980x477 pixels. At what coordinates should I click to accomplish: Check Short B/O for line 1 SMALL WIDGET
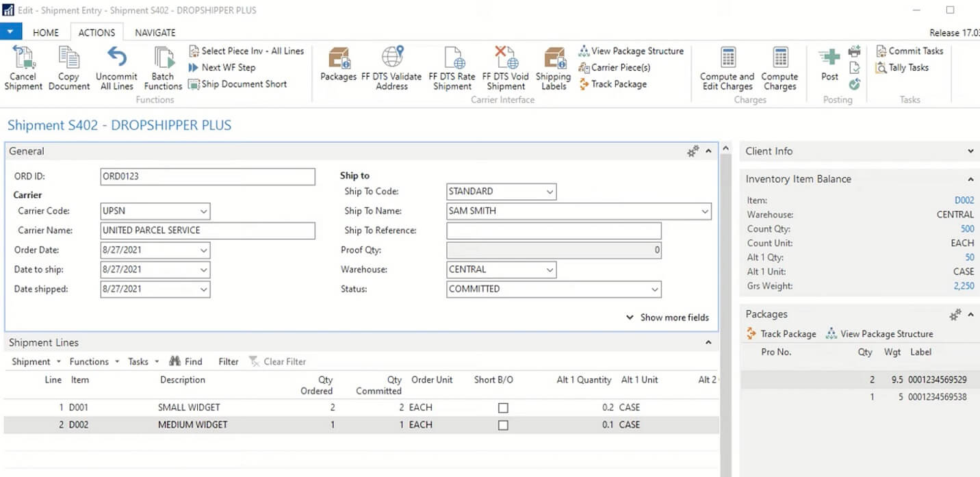503,407
